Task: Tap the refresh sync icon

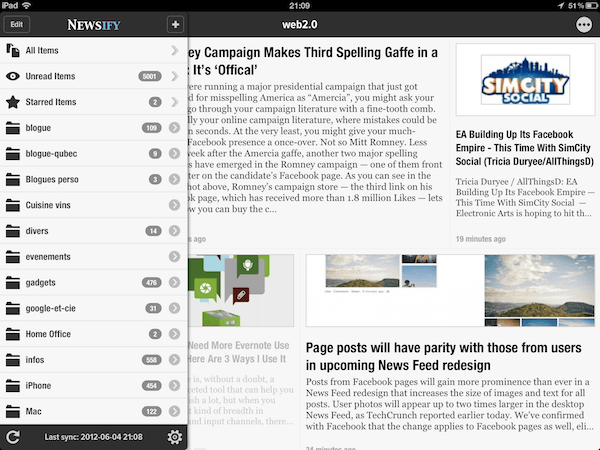Action: (x=13, y=437)
